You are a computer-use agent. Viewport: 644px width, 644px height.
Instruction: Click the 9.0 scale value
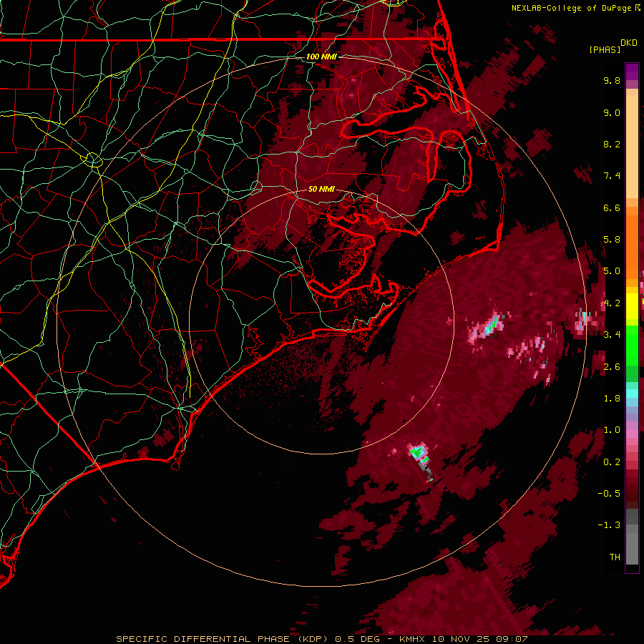[612, 112]
